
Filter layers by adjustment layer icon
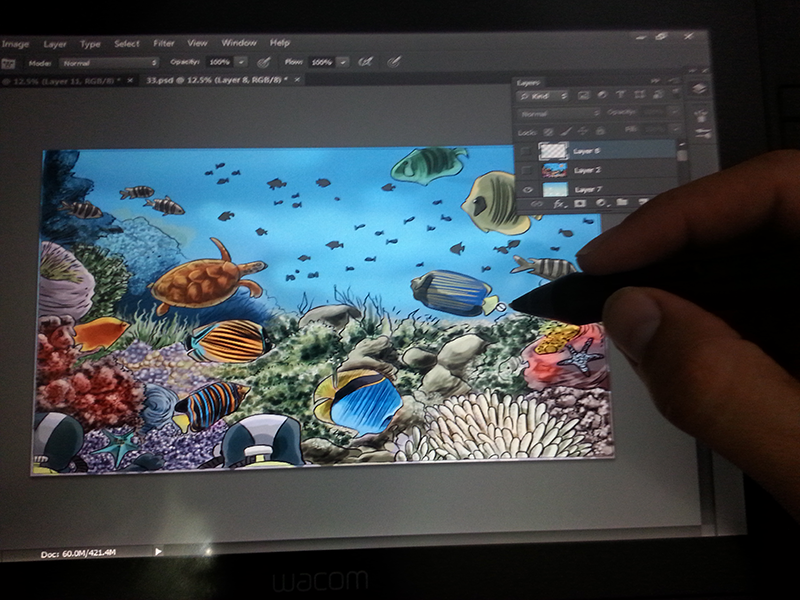602,95
